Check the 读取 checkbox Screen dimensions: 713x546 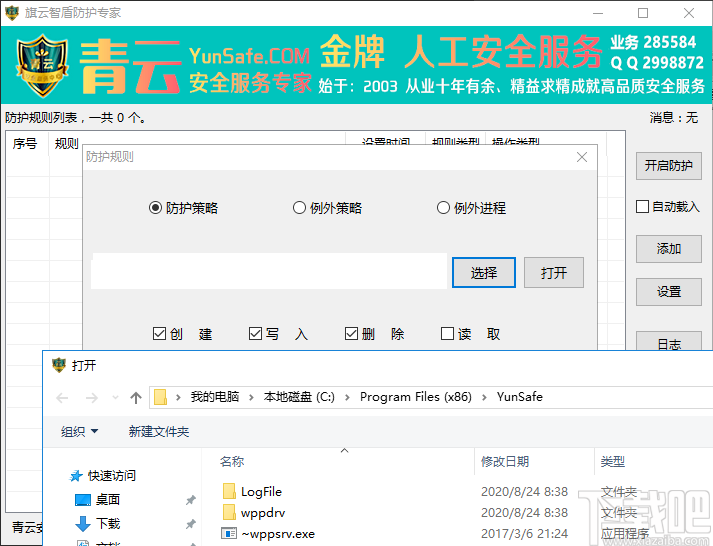click(x=447, y=334)
